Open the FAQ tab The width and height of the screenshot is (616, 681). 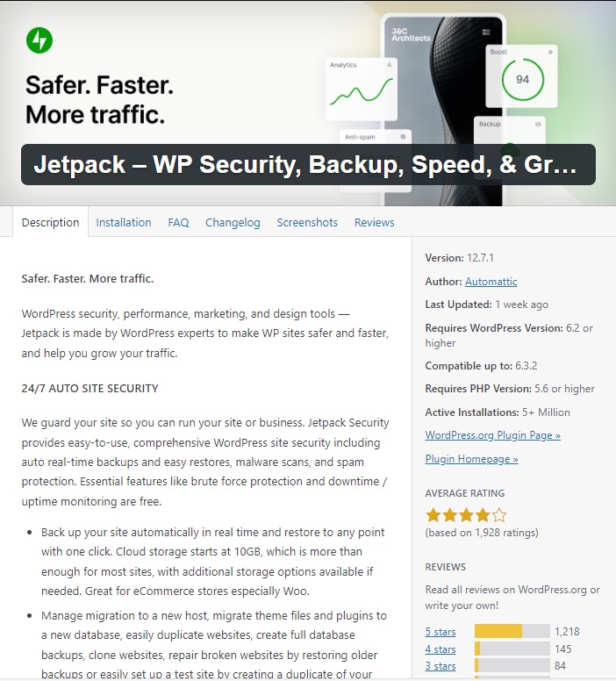coord(178,223)
